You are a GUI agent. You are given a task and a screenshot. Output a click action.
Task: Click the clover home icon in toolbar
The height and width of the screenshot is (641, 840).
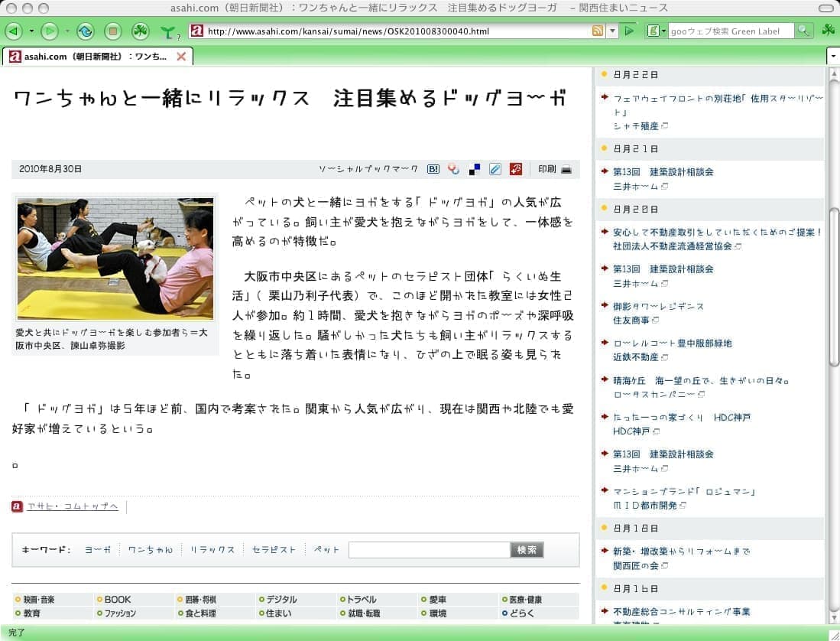tap(140, 31)
